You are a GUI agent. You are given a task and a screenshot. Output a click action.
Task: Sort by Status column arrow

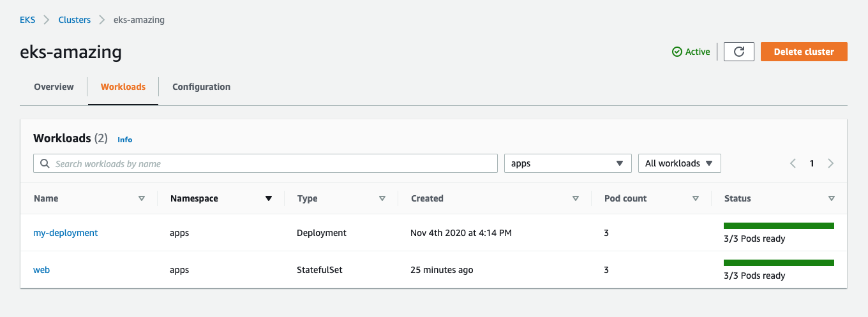(x=831, y=198)
